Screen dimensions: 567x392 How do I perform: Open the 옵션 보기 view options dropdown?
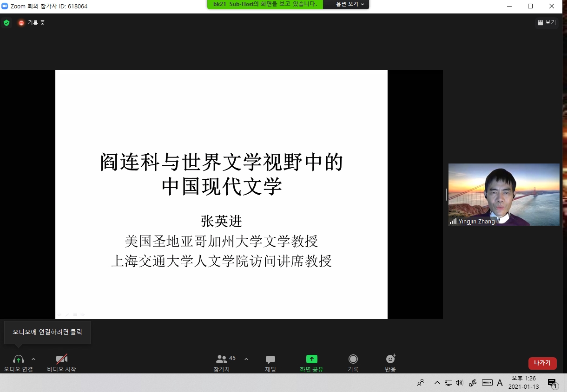pos(350,4)
